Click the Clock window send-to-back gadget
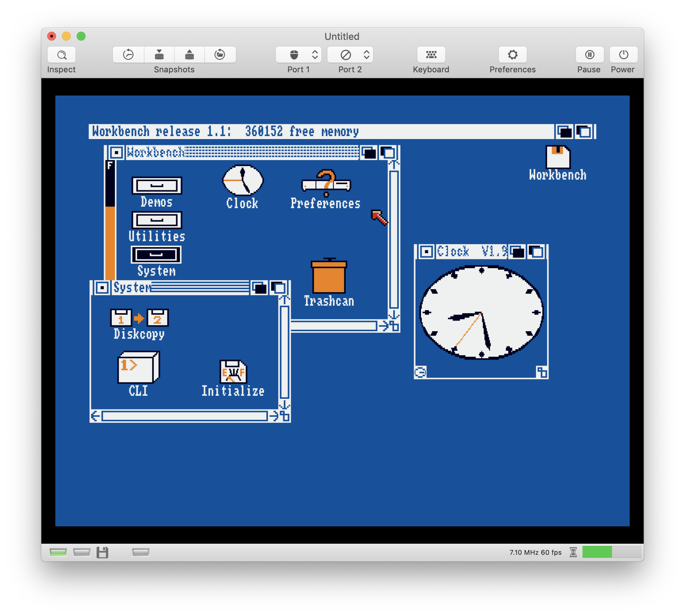Screen dimensions: 685x616 (x=517, y=252)
